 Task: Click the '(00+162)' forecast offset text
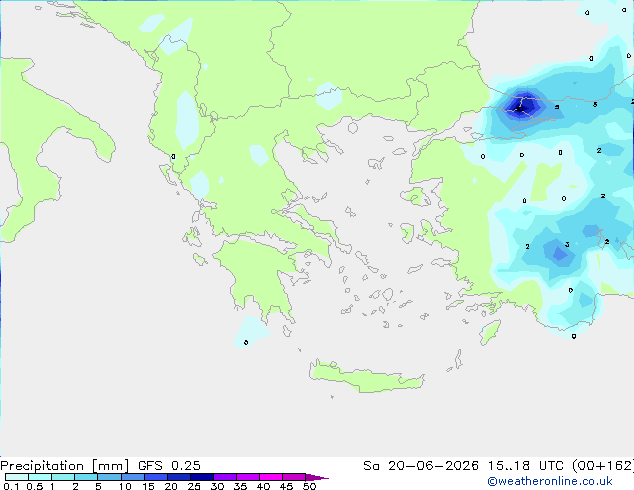[603, 466]
